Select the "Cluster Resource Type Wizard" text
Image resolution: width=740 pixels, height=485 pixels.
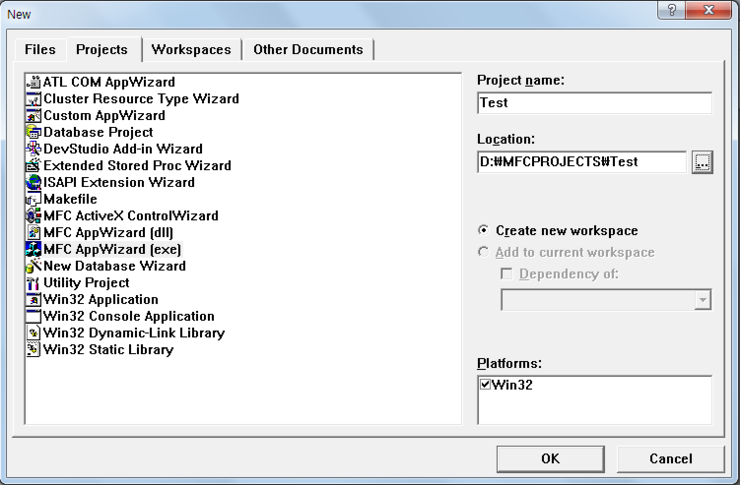click(x=141, y=99)
